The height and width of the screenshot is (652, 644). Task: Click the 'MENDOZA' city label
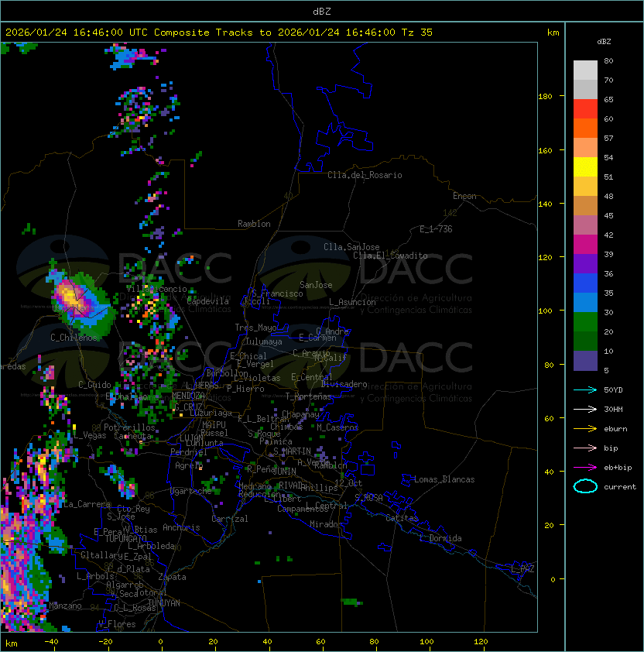(188, 395)
